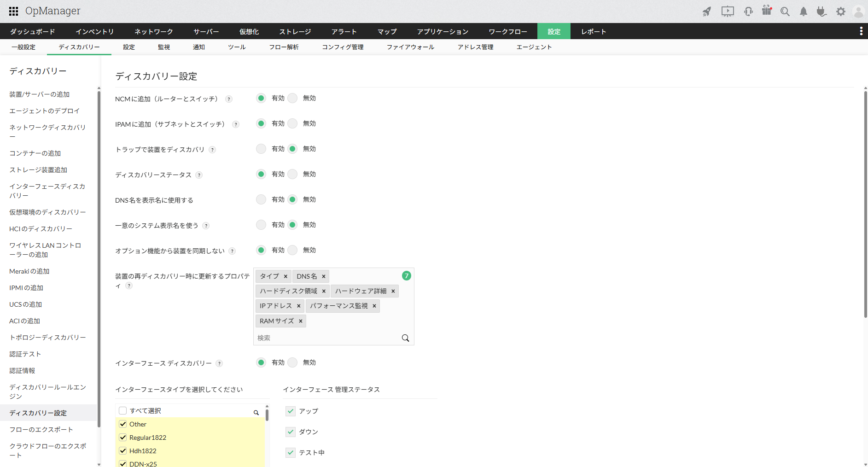Remove the タイプ property tag
Viewport: 868px width, 467px height.
pos(285,276)
